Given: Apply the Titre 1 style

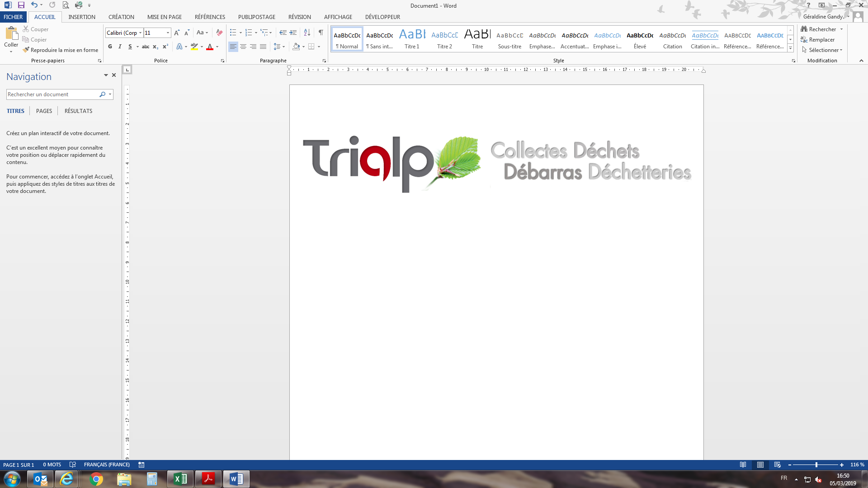Looking at the screenshot, I should point(412,39).
